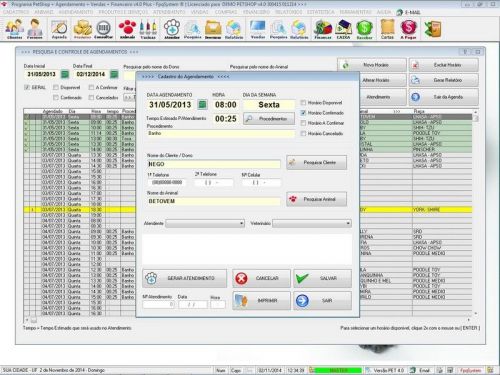The image size is (500, 375).
Task: Click the SAIR button in dialog
Action: [x=322, y=301]
